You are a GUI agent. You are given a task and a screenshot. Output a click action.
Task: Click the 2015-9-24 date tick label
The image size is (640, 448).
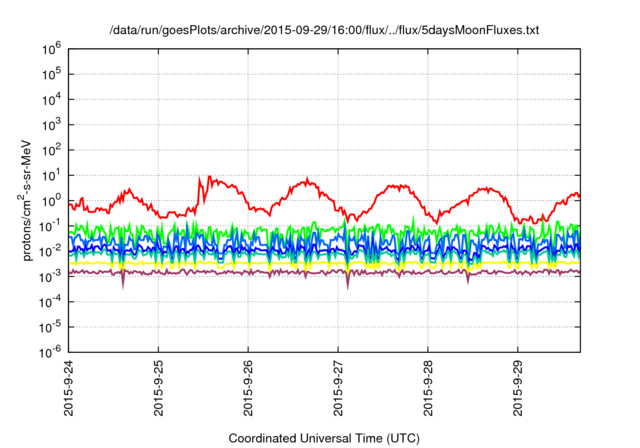tap(69, 391)
